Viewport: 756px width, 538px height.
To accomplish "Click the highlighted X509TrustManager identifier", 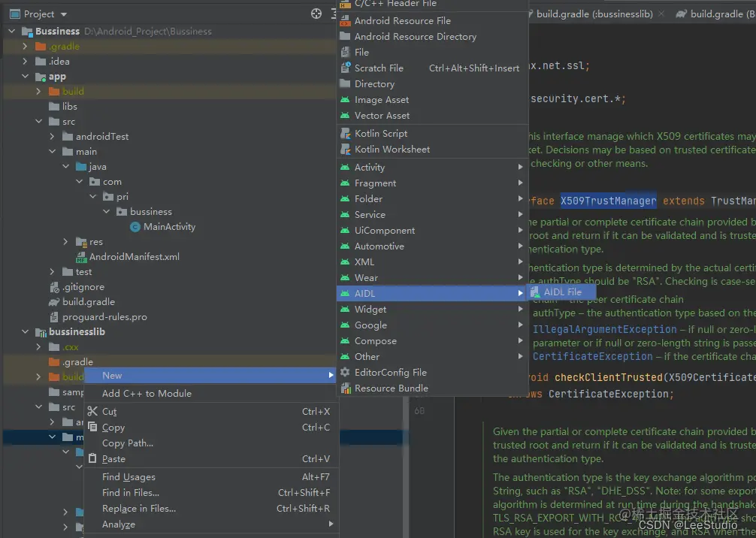I will coord(608,201).
